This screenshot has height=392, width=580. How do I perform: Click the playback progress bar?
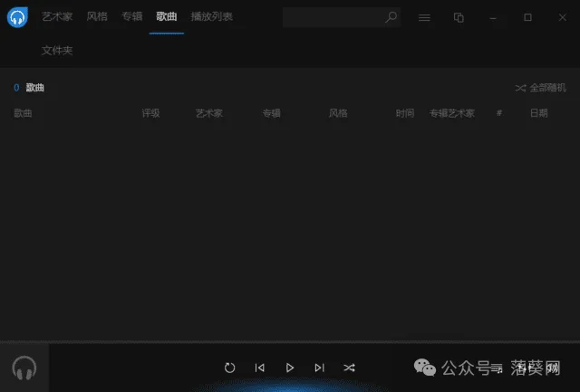click(290, 341)
